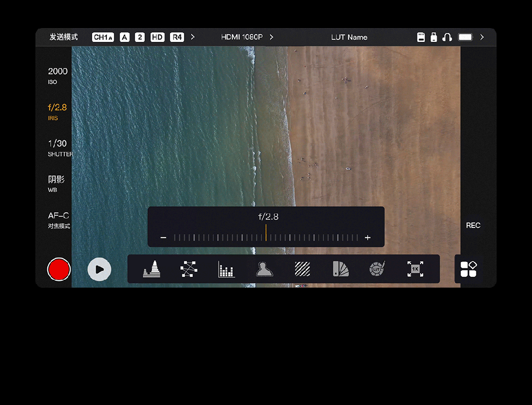Image resolution: width=532 pixels, height=405 pixels.
Task: Open the WB white balance setting
Action: click(x=56, y=184)
